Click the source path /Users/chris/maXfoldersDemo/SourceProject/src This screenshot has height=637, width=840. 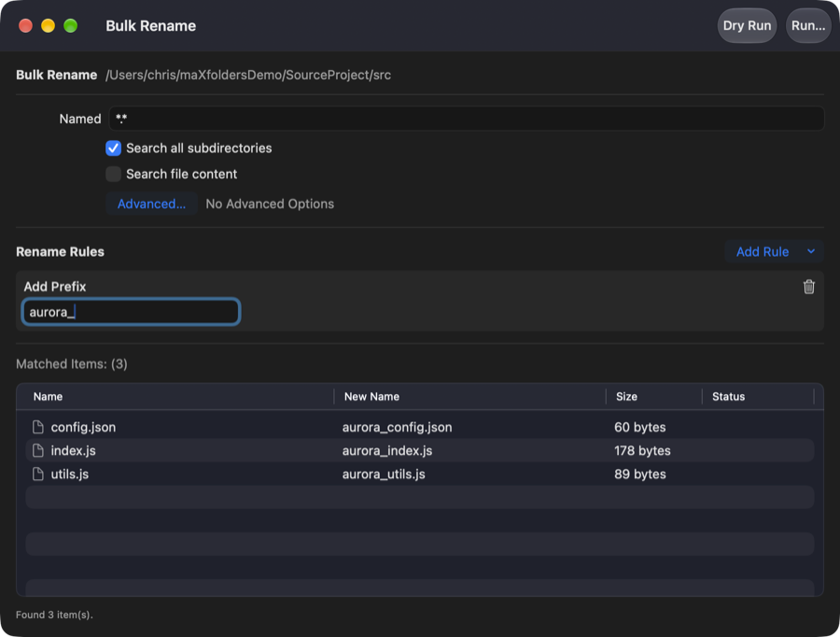coord(248,75)
